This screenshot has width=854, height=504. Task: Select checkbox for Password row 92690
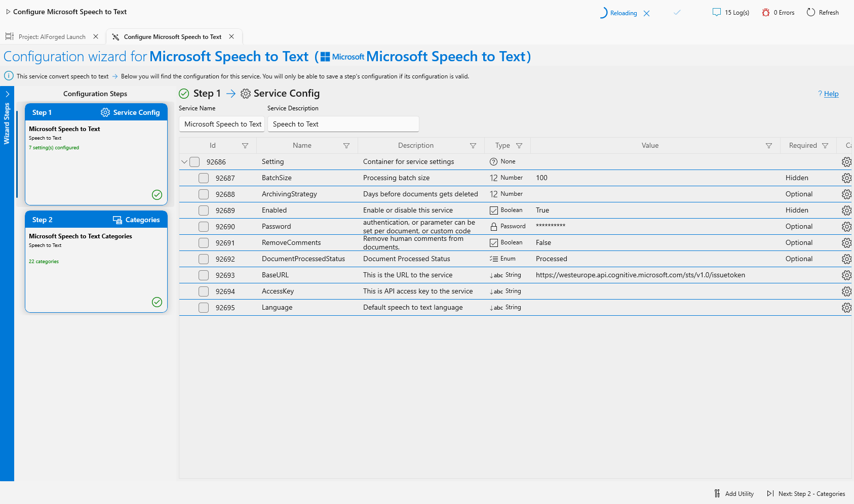pyautogui.click(x=204, y=227)
